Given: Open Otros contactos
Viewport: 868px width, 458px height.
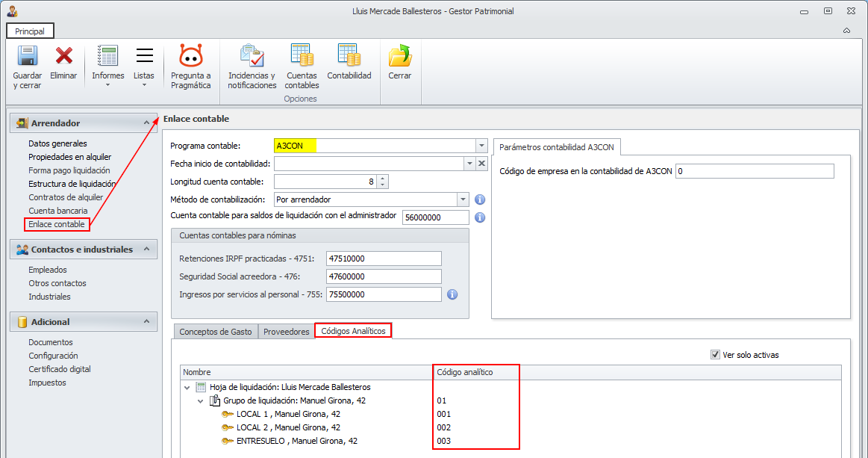Looking at the screenshot, I should 57,282.
